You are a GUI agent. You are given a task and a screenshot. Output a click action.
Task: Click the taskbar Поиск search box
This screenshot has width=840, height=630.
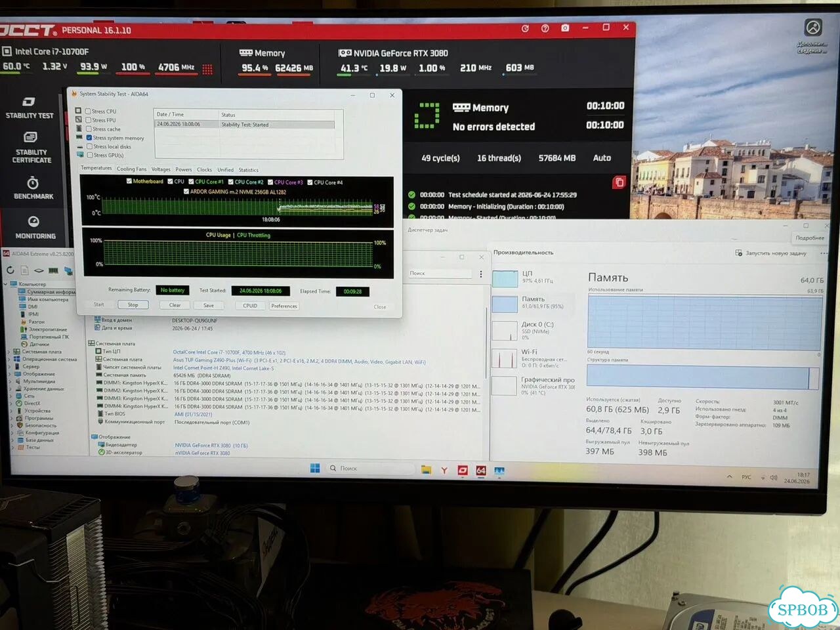pyautogui.click(x=371, y=468)
